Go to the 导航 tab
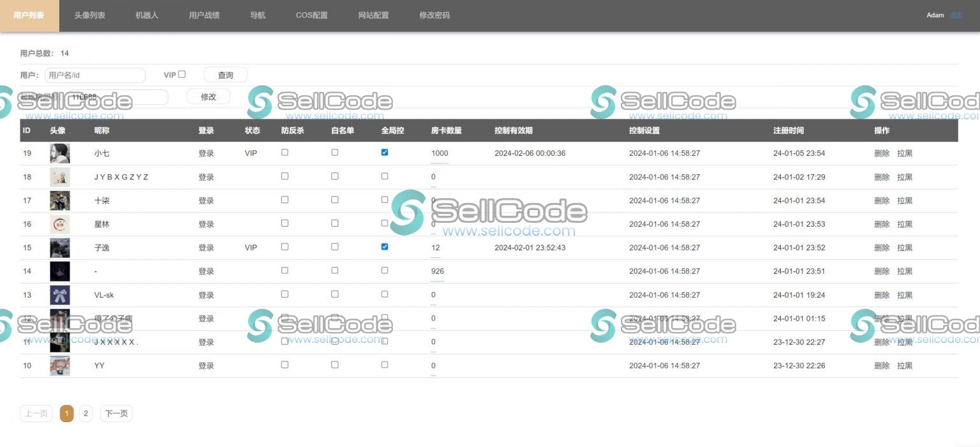The image size is (980, 447). (x=258, y=15)
